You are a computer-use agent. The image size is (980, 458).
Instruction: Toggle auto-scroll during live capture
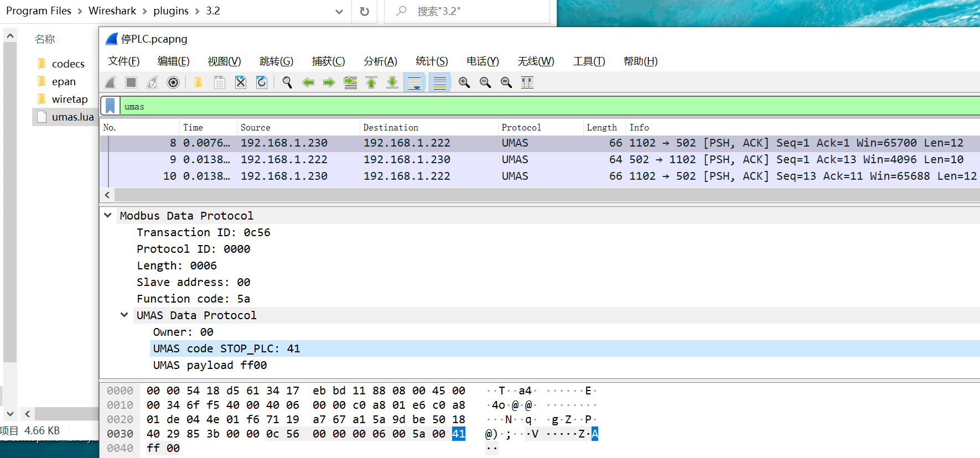414,82
